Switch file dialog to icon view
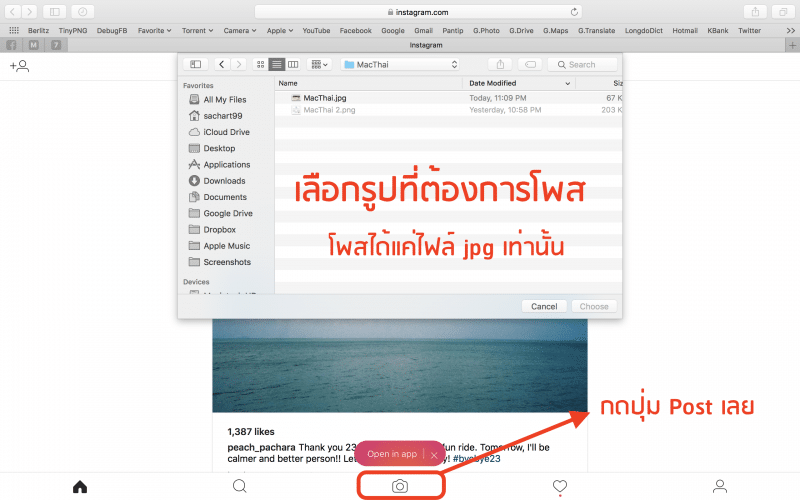Image resolution: width=800 pixels, height=500 pixels. (260, 64)
